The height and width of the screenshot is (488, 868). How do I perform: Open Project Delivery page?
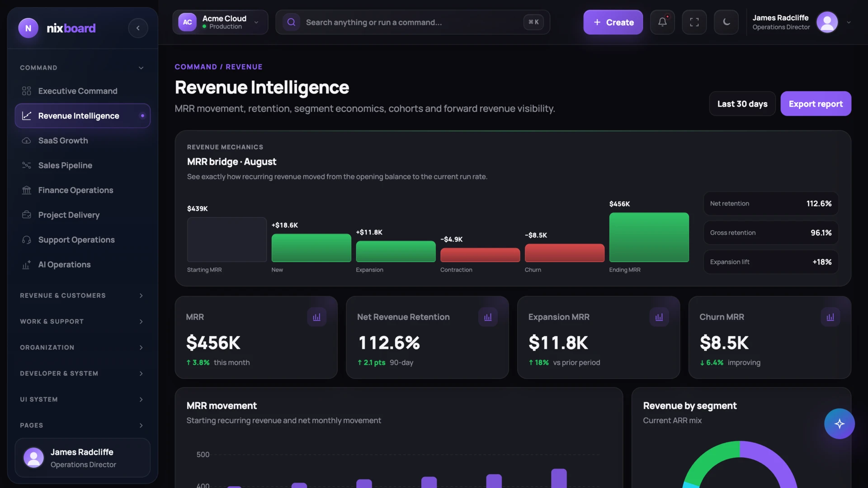(82, 215)
